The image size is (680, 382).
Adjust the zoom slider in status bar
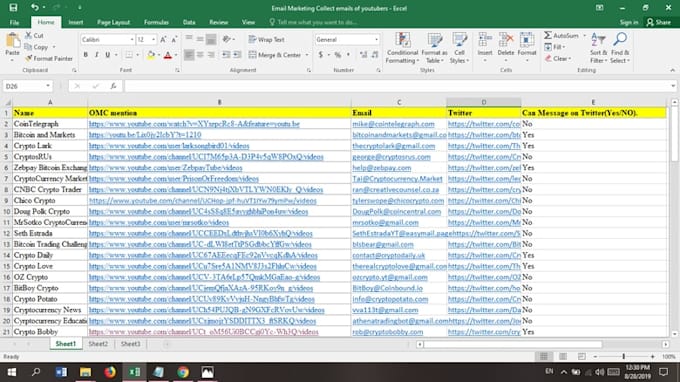624,356
